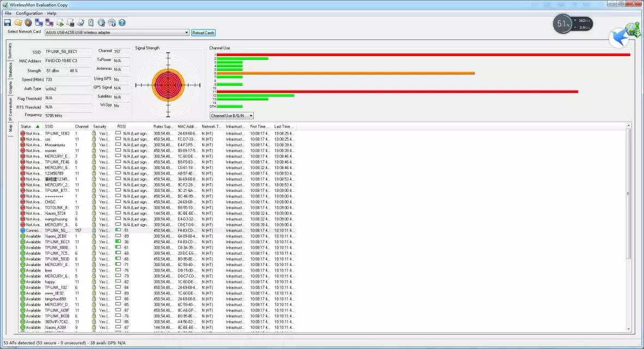The width and height of the screenshot is (644, 349).
Task: Sort list by the Status column header
Action: click(x=29, y=127)
